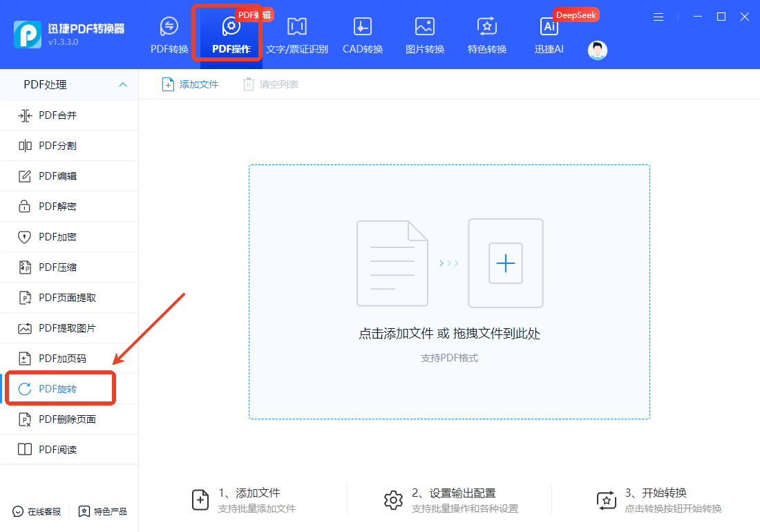760x532 pixels.
Task: Click the PDF分割 split icon
Action: (25, 146)
